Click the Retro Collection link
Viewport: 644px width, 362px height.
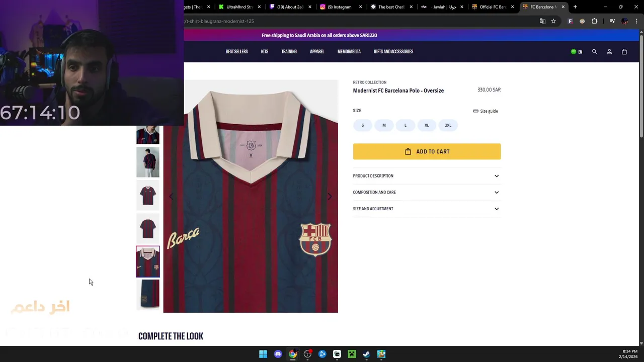point(369,82)
